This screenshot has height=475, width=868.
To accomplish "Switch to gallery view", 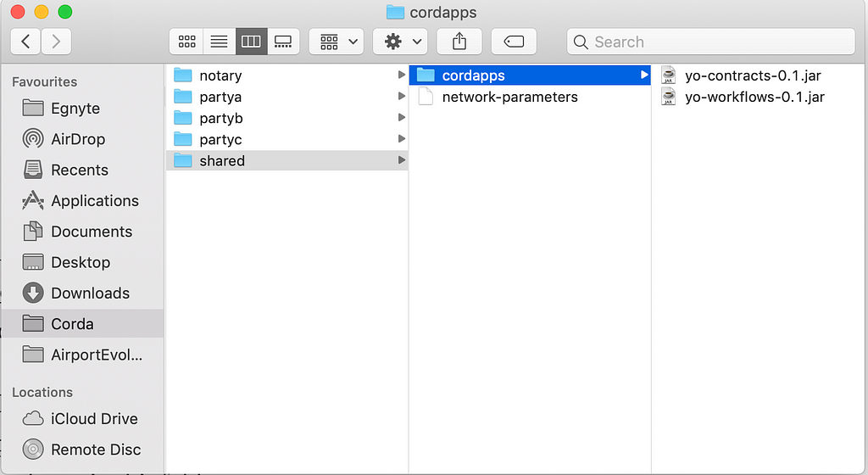I will click(283, 42).
